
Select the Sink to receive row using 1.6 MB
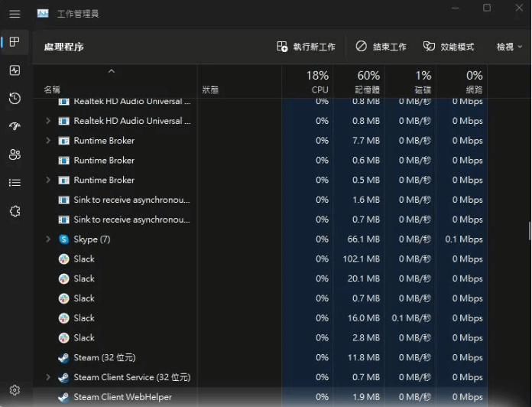pos(260,200)
